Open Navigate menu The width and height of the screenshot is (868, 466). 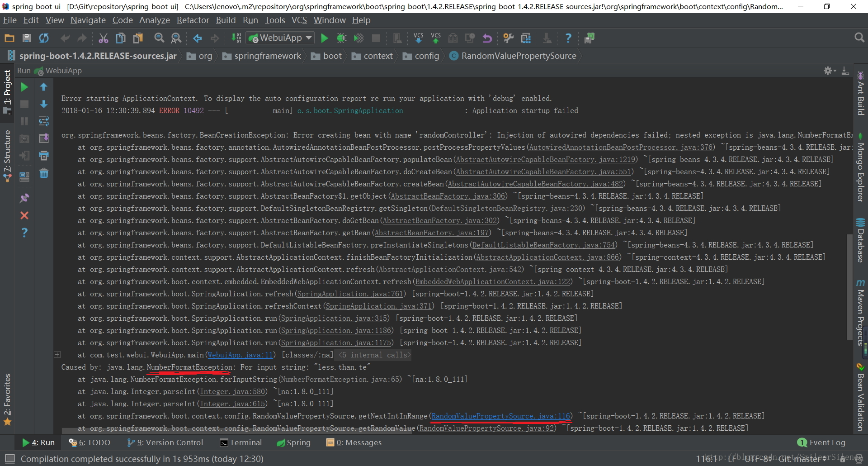(88, 20)
